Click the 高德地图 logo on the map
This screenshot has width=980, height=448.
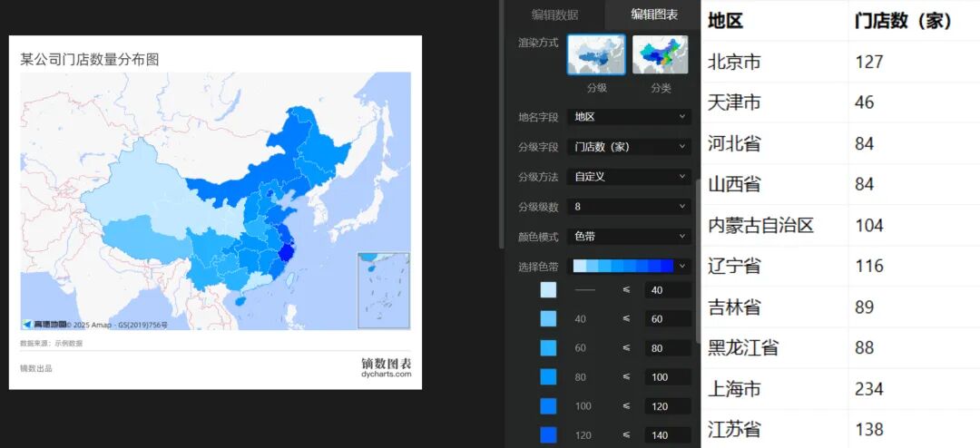click(x=44, y=325)
